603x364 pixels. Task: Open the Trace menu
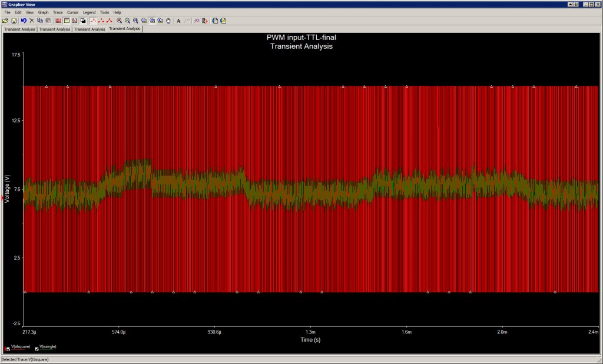coord(58,12)
